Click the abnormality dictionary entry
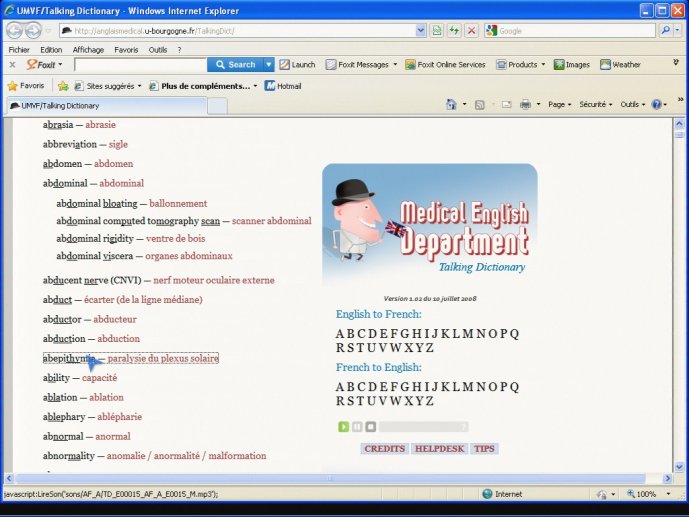Screen dimensions: 689x517 [x=154, y=456]
